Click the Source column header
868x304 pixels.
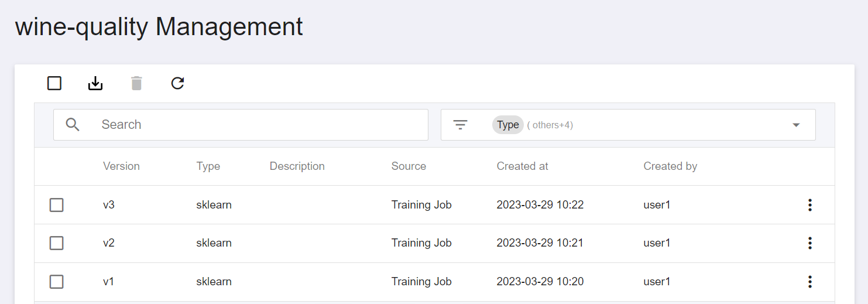[409, 166]
